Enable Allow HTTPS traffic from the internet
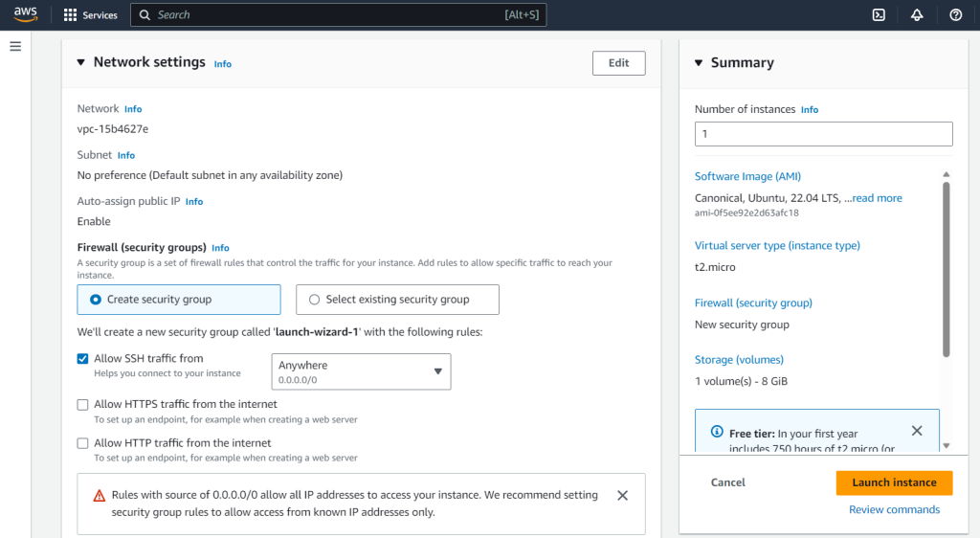The height and width of the screenshot is (538, 980). click(x=83, y=405)
